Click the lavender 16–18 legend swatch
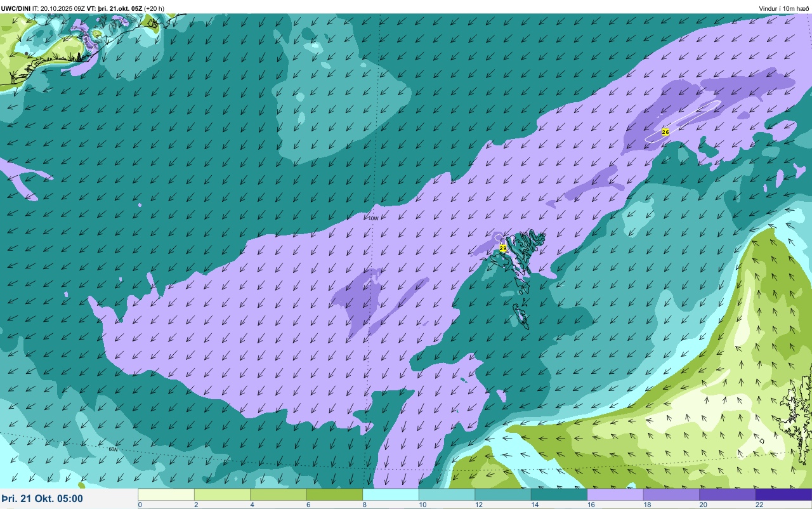The width and height of the screenshot is (812, 509). pos(615,494)
